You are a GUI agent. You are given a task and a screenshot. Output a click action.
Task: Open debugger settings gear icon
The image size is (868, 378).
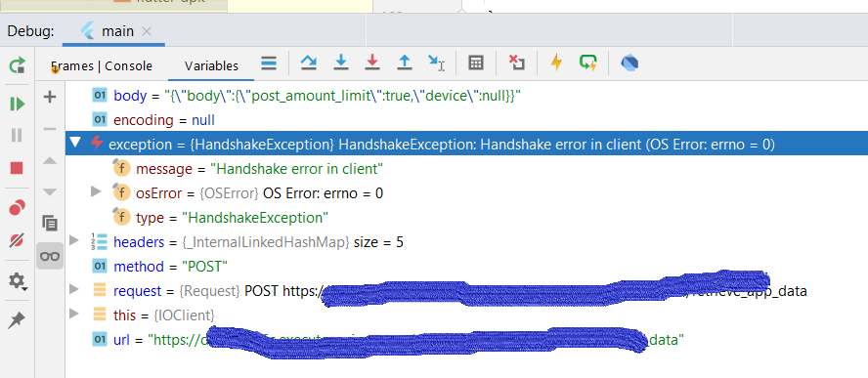tap(18, 281)
